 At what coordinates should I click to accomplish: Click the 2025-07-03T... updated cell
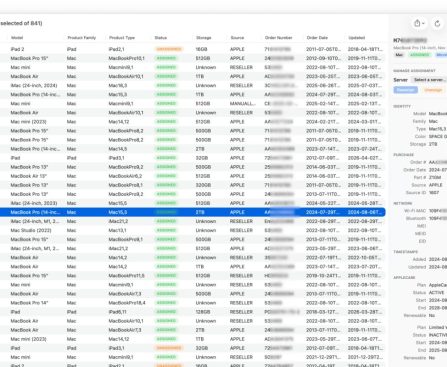(x=365, y=86)
